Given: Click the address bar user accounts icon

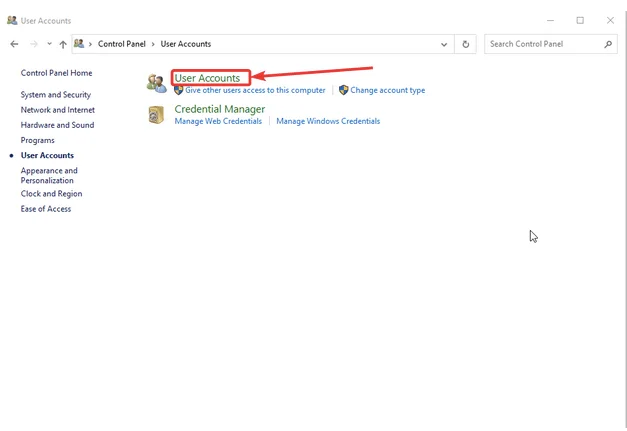Looking at the screenshot, I should 79,44.
